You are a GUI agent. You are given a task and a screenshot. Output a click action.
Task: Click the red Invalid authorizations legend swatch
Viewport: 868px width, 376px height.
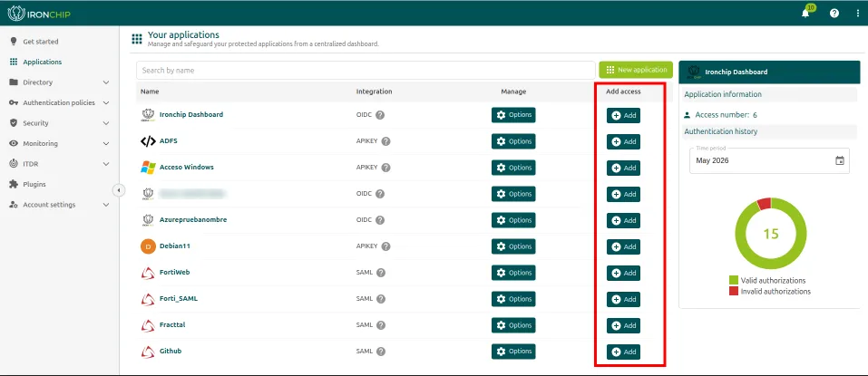tap(734, 291)
